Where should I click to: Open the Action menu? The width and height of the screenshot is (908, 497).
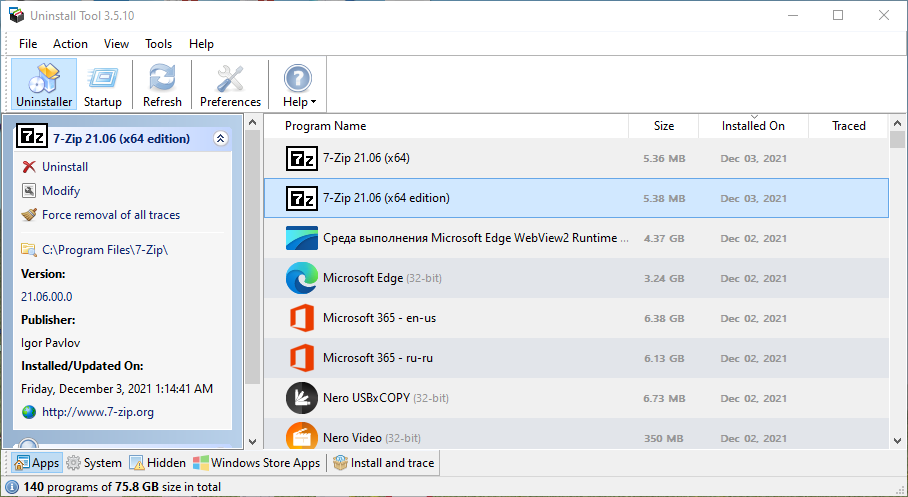[x=70, y=44]
